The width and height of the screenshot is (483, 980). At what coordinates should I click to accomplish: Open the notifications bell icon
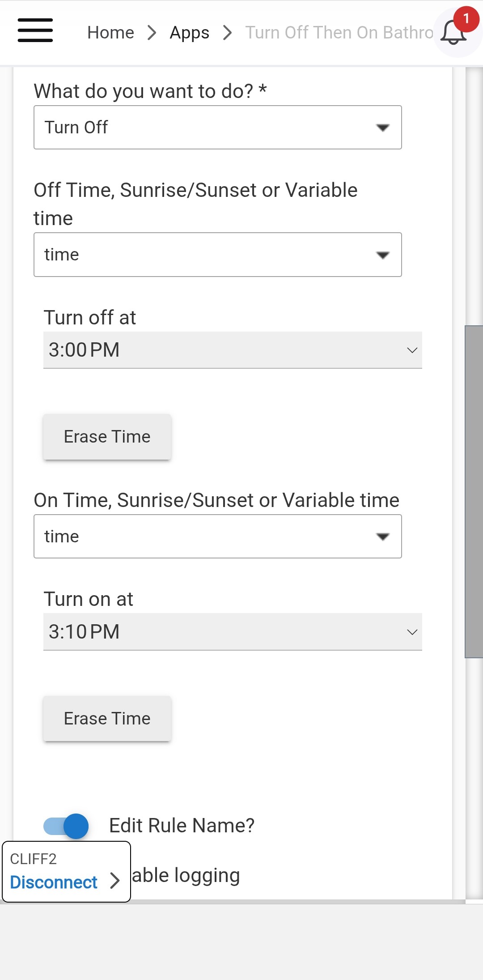pos(453,34)
